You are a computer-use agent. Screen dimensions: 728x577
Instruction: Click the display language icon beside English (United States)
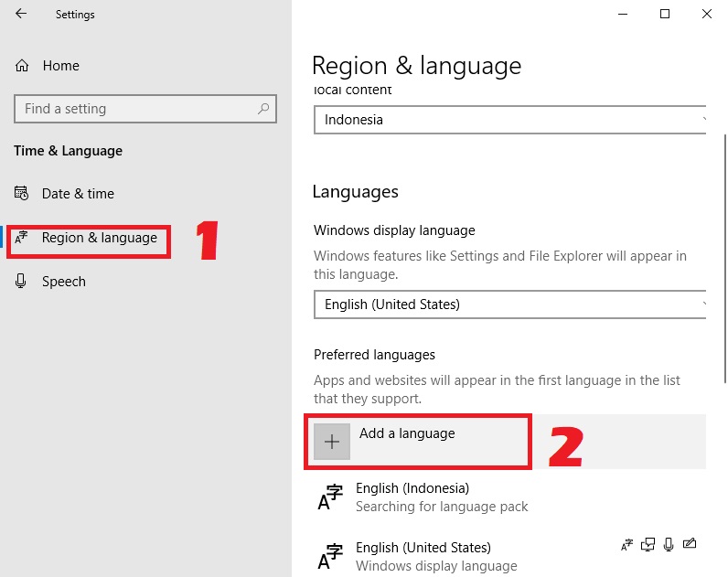pyautogui.click(x=626, y=545)
